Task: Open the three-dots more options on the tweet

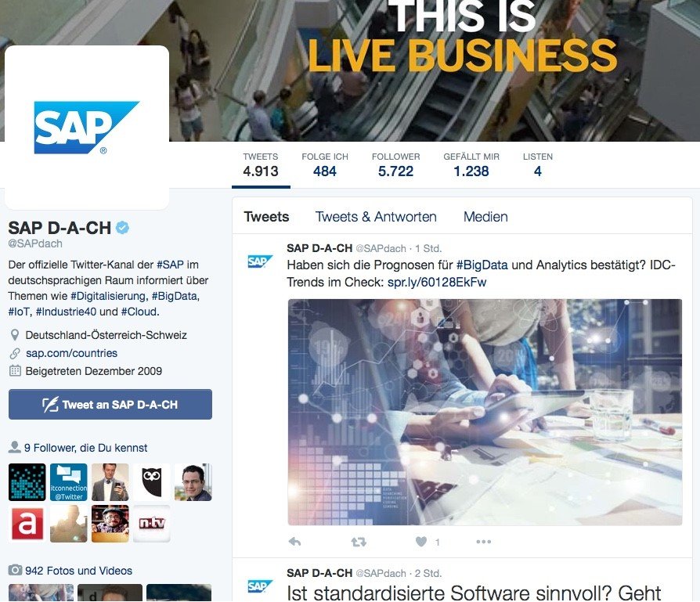Action: [x=483, y=542]
